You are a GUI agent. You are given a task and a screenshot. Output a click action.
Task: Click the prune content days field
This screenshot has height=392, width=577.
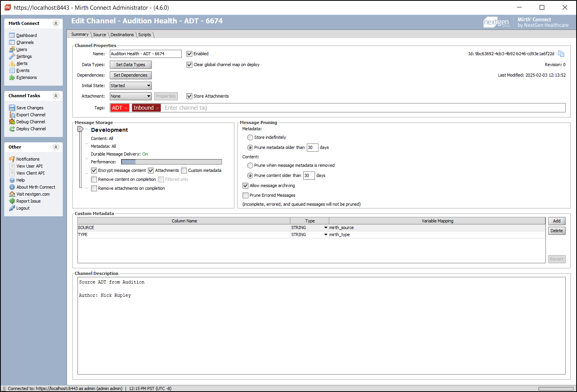[309, 175]
